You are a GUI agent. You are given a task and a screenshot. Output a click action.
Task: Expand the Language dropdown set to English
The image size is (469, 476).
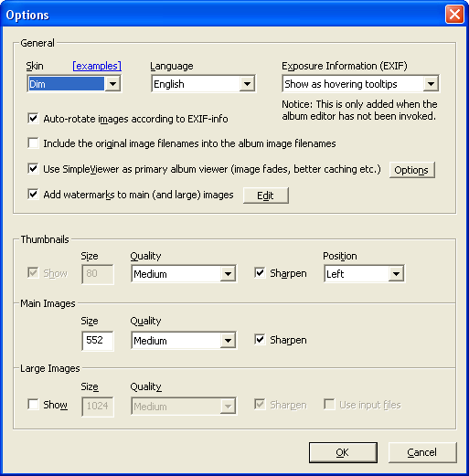(204, 84)
